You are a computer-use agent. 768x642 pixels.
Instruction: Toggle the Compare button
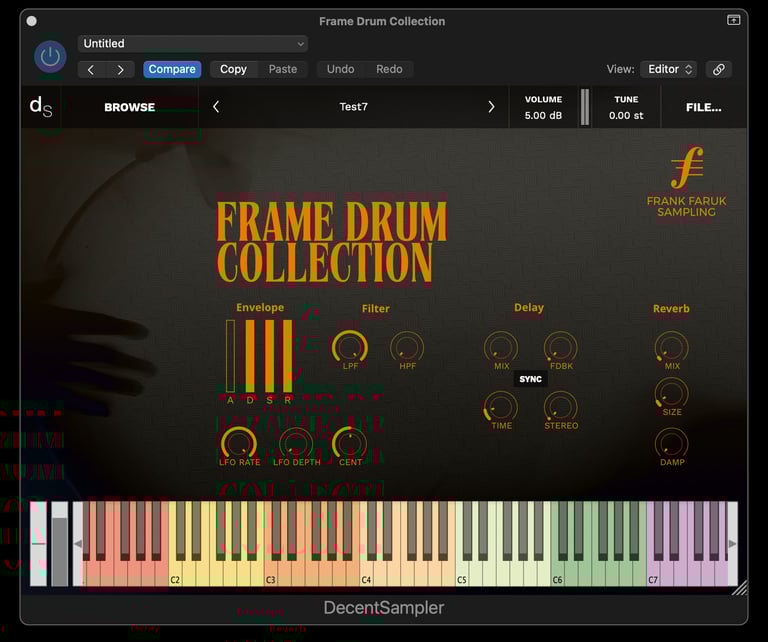click(x=172, y=69)
